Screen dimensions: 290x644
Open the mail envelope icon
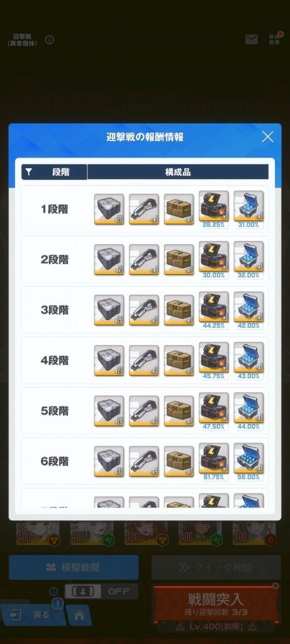coord(252,40)
